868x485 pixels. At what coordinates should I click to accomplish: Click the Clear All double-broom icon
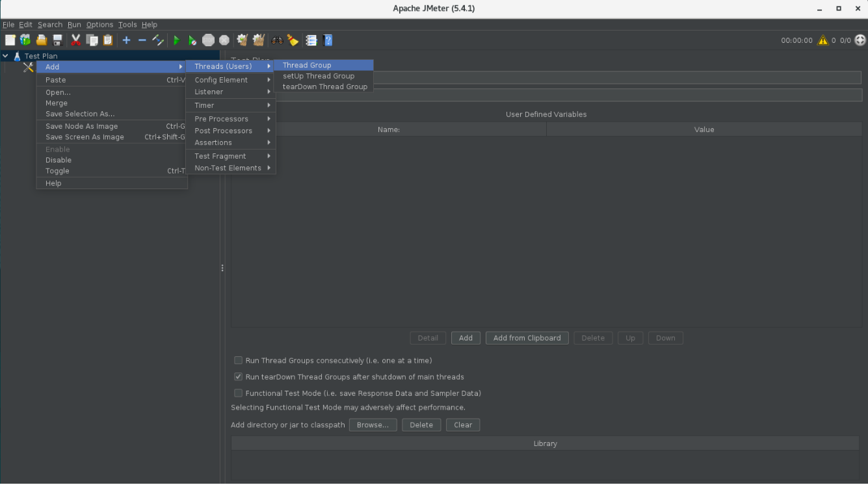click(259, 40)
